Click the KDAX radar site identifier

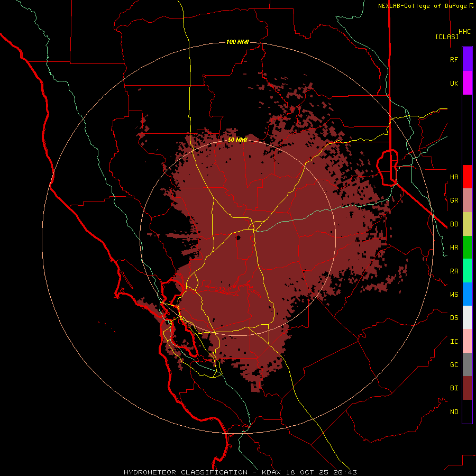(271, 472)
